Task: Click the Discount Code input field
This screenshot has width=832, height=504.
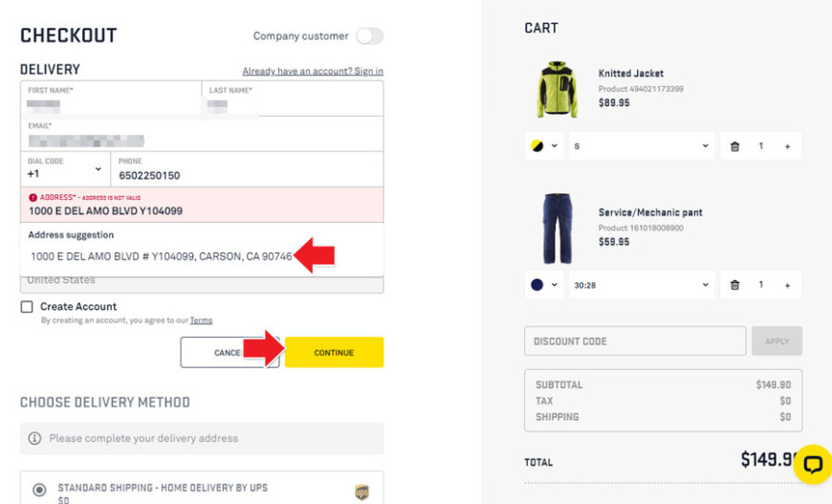Action: (x=635, y=341)
